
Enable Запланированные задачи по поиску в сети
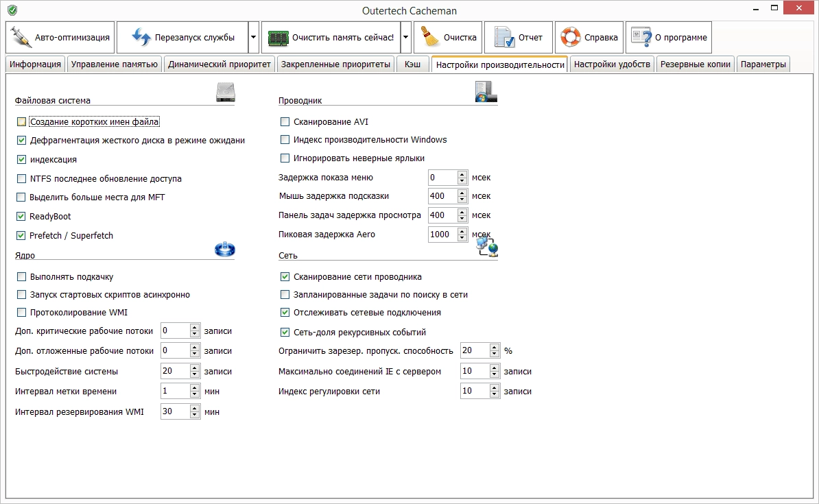pos(285,295)
